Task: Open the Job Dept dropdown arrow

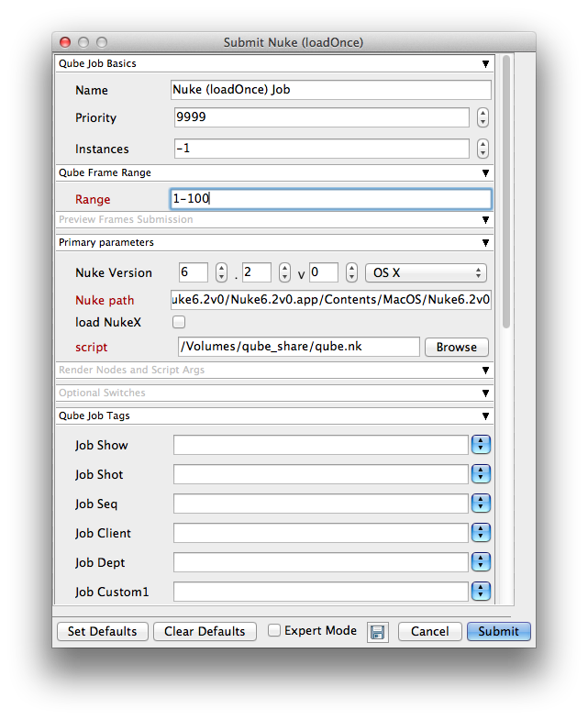Action: point(481,562)
